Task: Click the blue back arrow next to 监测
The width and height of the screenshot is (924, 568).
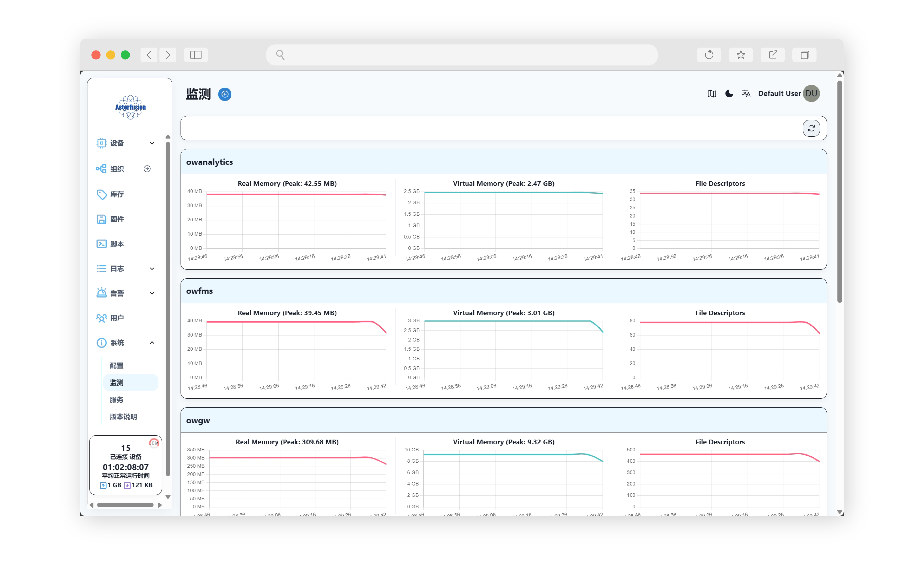Action: (x=225, y=94)
